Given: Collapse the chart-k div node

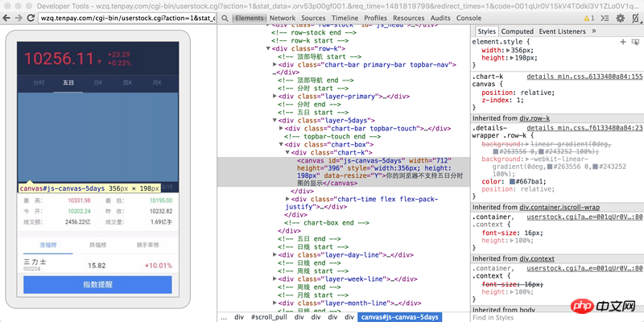Looking at the screenshot, I should pyautogui.click(x=287, y=152).
